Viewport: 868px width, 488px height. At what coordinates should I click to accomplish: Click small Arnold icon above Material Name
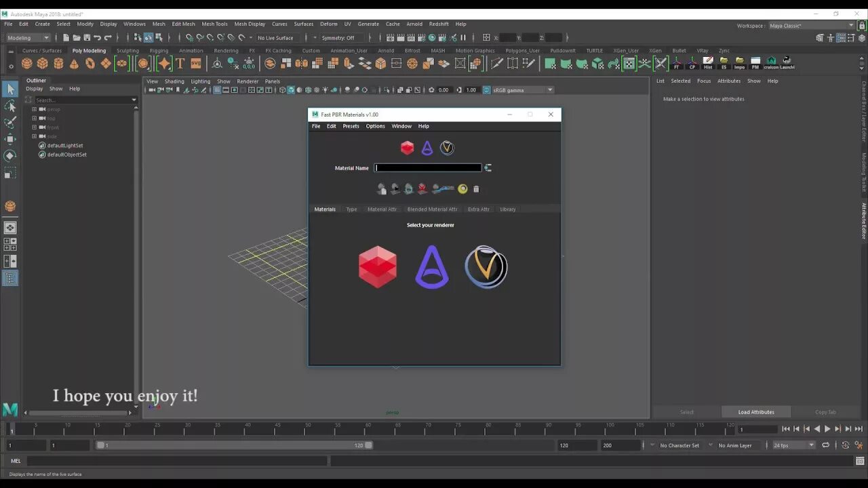427,148
